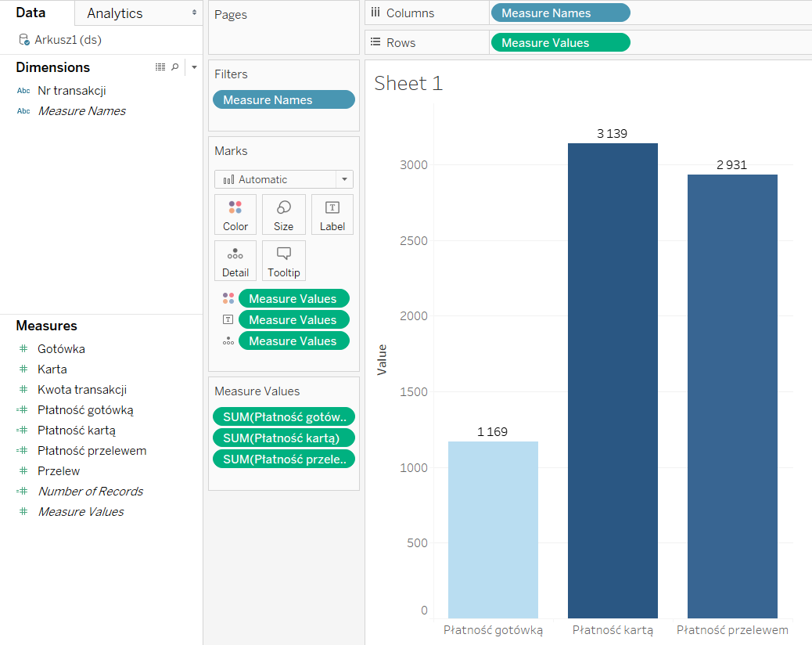The image size is (812, 645).
Task: Click the view-as-list icon beside Dimensions
Action: point(160,67)
